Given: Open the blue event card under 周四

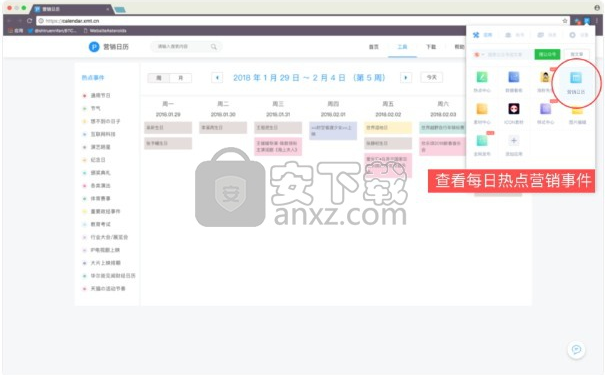Looking at the screenshot, I should coord(333,130).
